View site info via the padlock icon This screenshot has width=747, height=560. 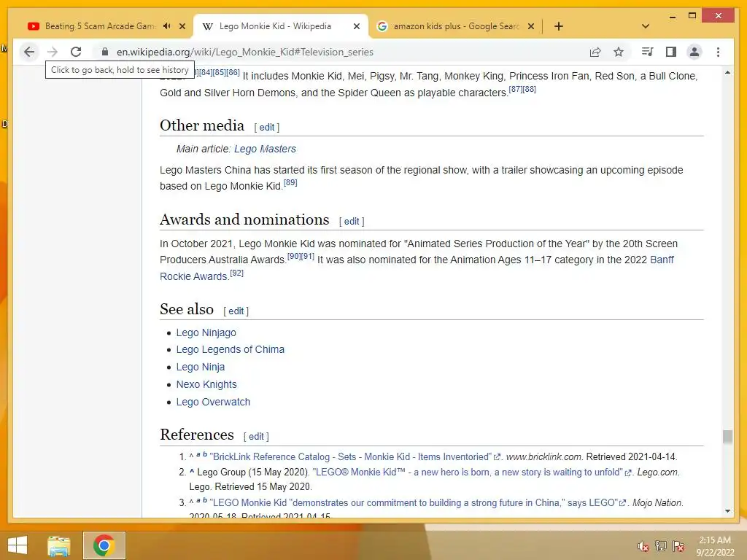click(x=105, y=52)
